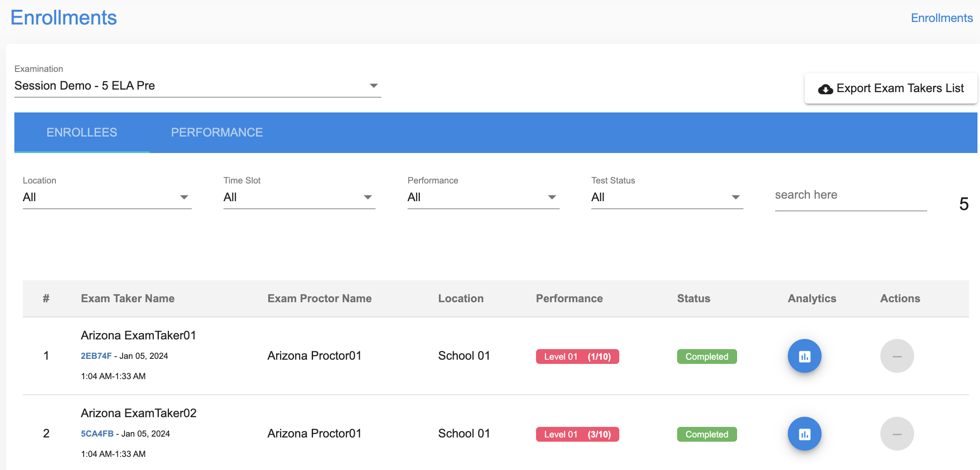Screen dimensions: 980x470
Task: Expand the Location filter dropdown
Action: tap(183, 197)
